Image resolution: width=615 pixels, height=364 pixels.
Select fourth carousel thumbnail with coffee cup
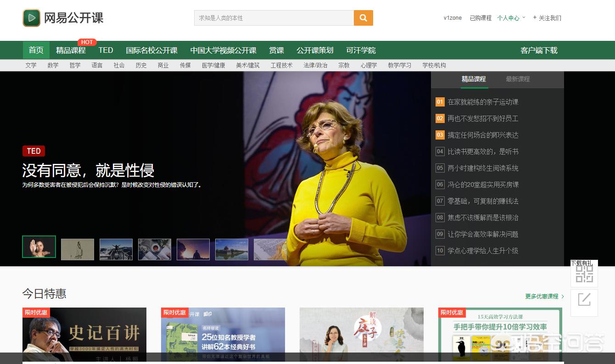(155, 249)
